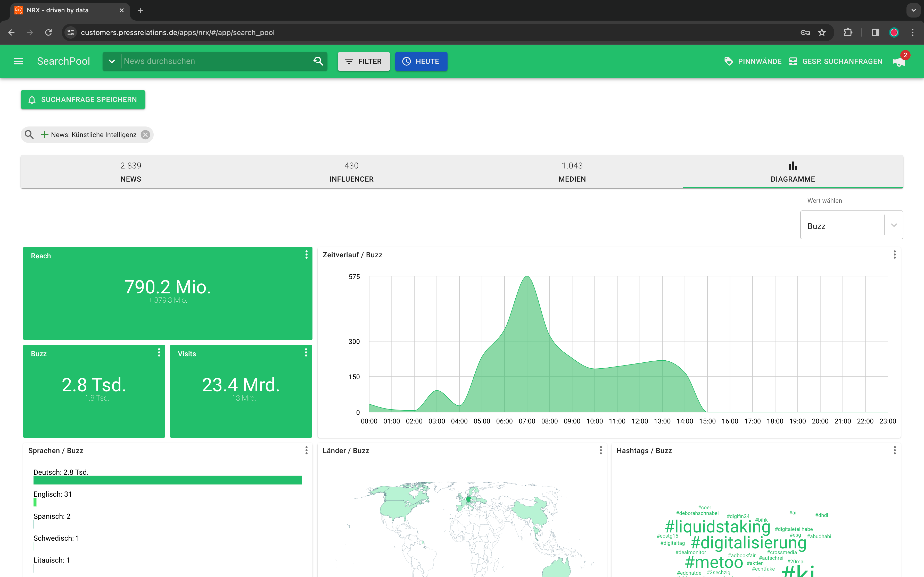Open the hamburger navigation menu
Viewport: 924px width, 577px height.
coord(18,62)
